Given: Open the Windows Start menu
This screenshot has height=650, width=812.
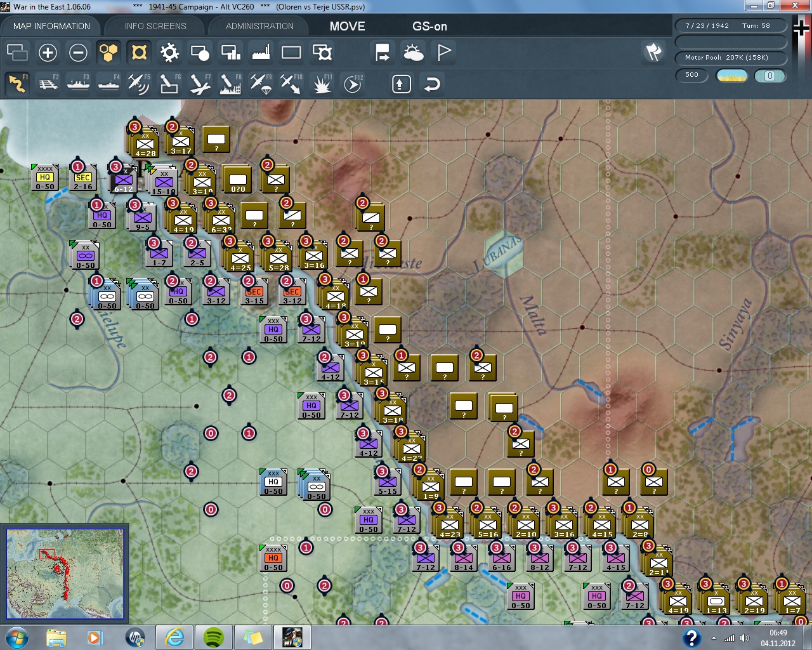Looking at the screenshot, I should 16,637.
